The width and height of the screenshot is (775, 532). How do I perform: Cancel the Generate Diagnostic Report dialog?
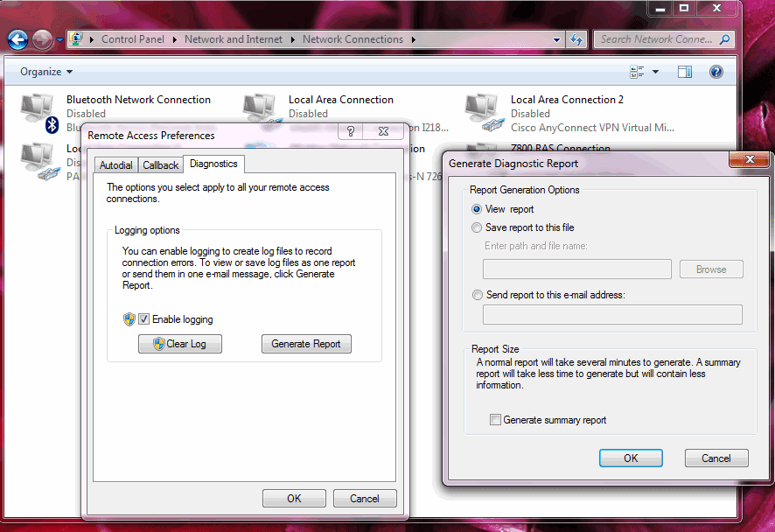(716, 458)
